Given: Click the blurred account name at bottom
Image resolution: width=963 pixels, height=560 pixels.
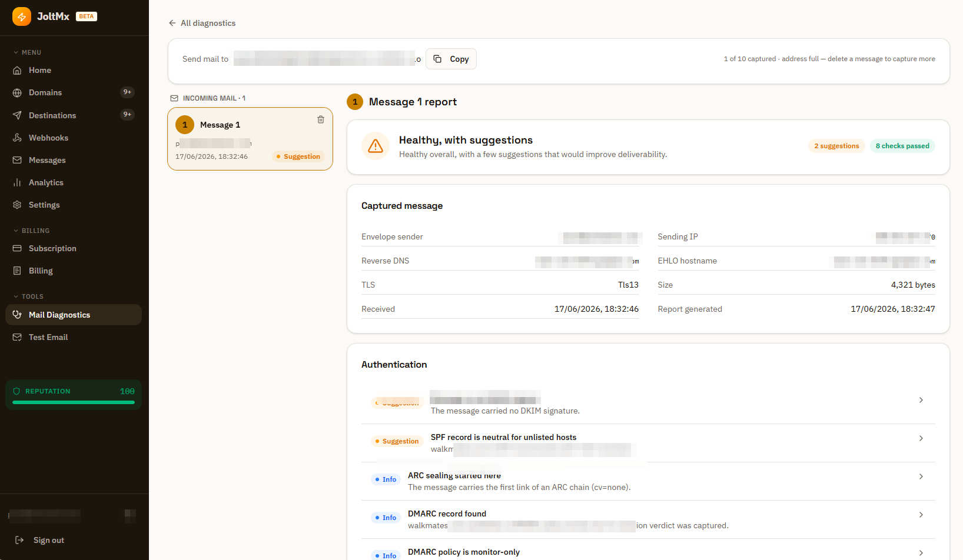Looking at the screenshot, I should click(45, 516).
